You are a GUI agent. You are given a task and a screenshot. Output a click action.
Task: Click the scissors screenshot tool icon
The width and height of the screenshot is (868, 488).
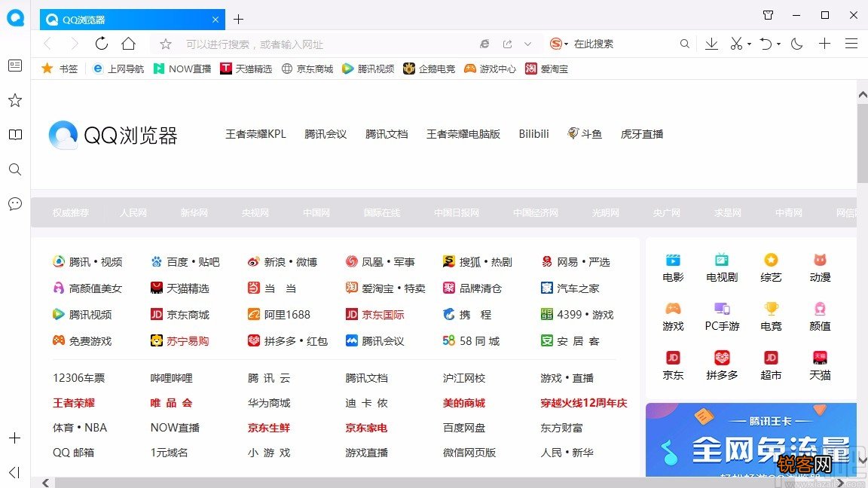coord(735,44)
